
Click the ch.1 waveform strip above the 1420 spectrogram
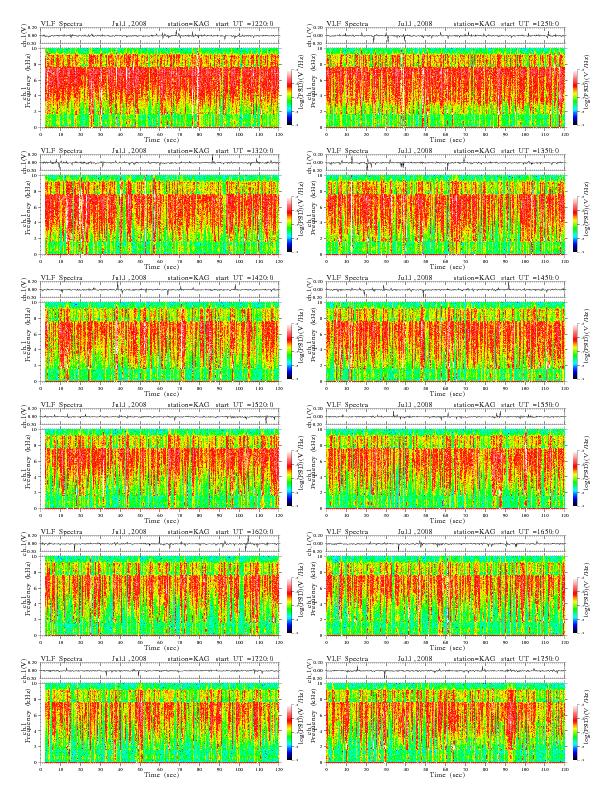pyautogui.click(x=160, y=289)
